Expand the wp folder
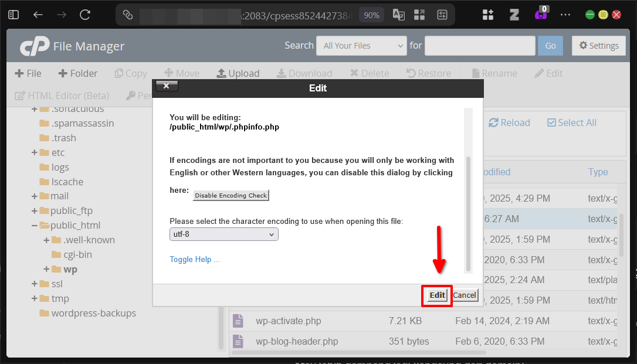This screenshot has height=364, width=637. 46,269
